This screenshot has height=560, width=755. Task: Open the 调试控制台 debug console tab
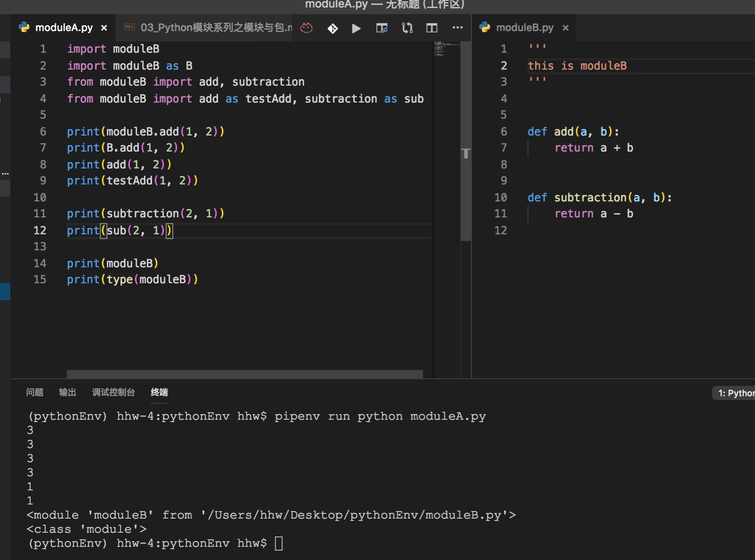point(113,392)
